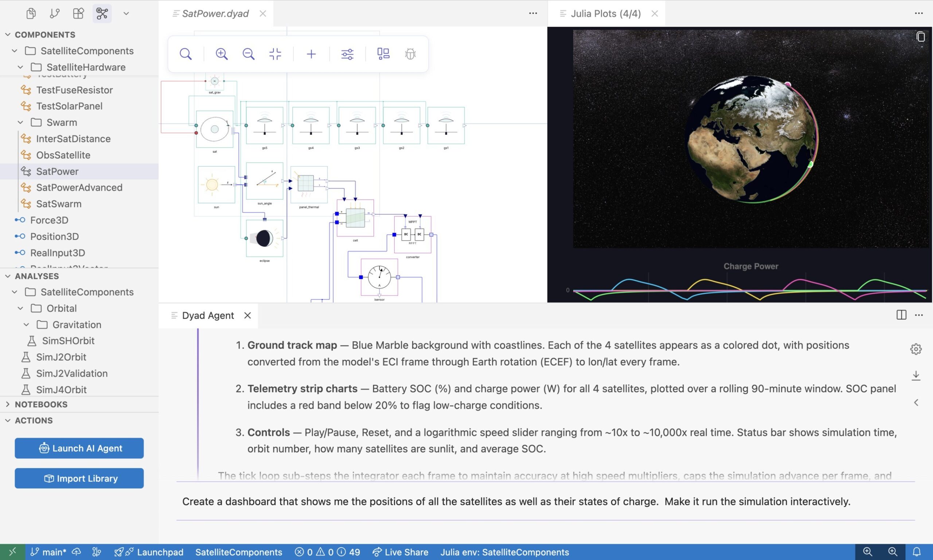Toggle split editor layout in agent panel
The width and height of the screenshot is (933, 560).
(x=901, y=315)
